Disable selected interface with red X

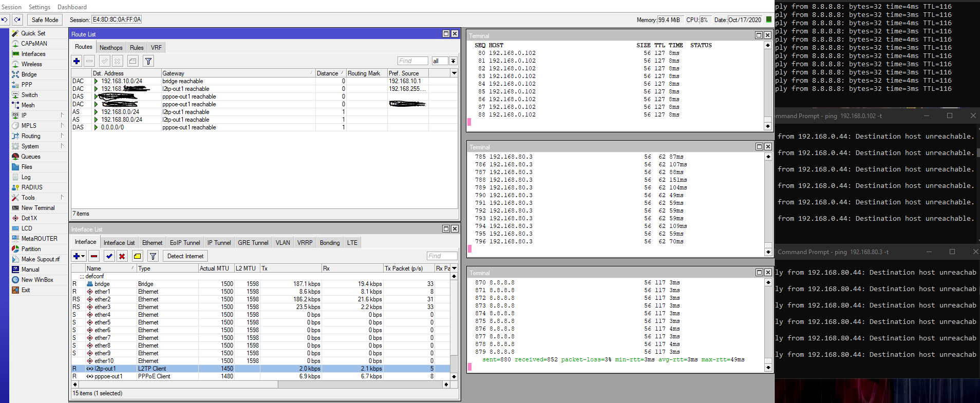tap(122, 256)
